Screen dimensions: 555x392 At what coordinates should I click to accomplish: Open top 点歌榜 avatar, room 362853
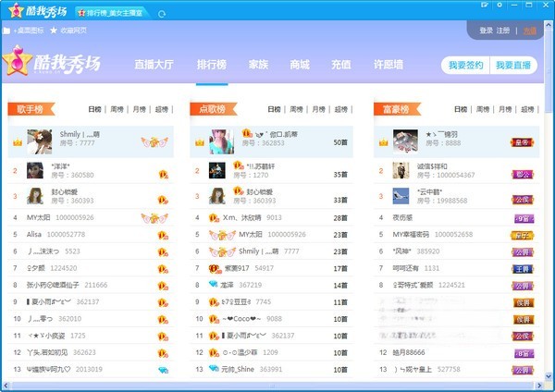click(x=222, y=141)
